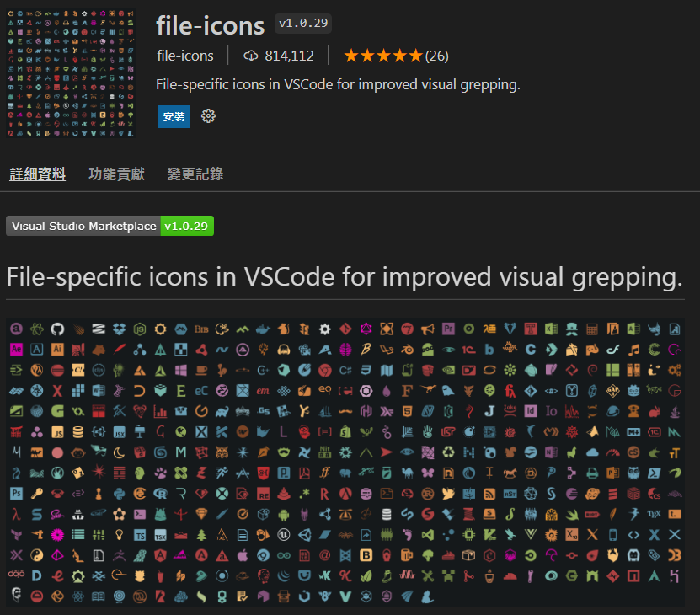Click the blue CSS3 shield icon

point(366,370)
